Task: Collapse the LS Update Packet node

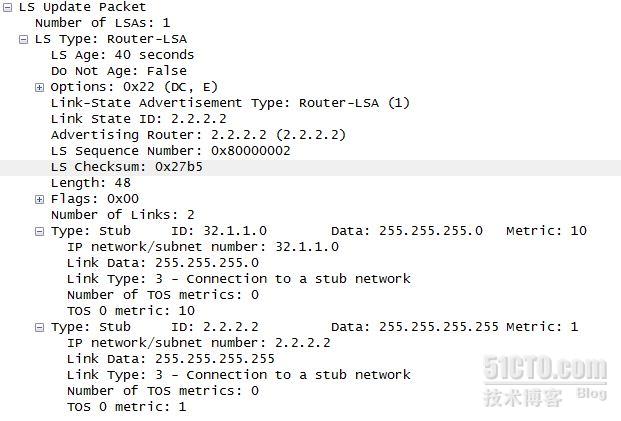Action: tap(8, 7)
